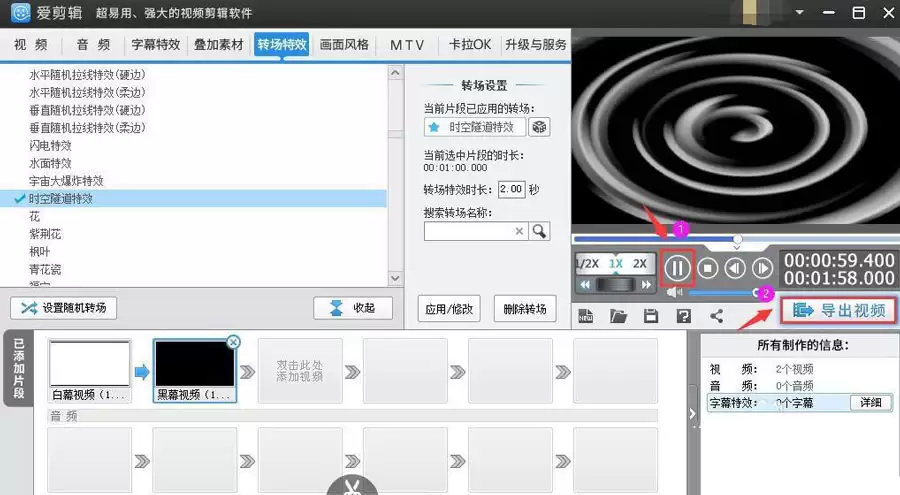Open the title bar dropdown arrow menu
The height and width of the screenshot is (495, 900).
tap(800, 12)
